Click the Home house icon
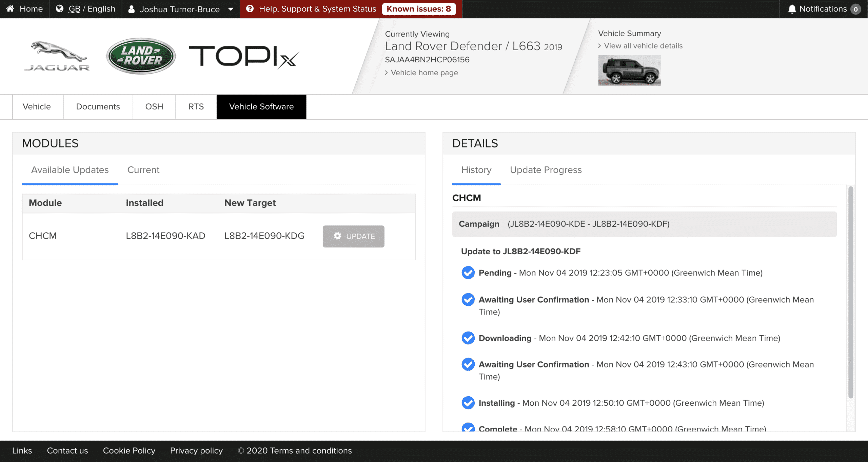Viewport: 868px width, 462px height. pyautogui.click(x=11, y=9)
